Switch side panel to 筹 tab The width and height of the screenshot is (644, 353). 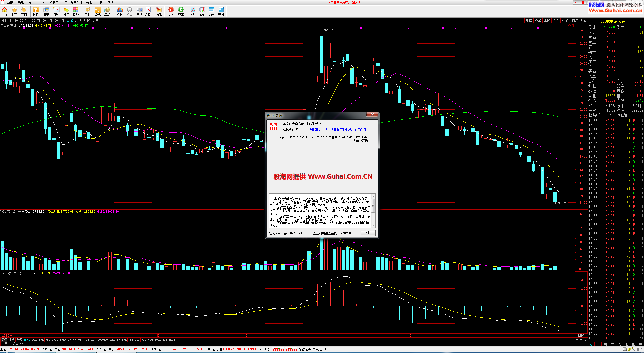tap(640, 344)
